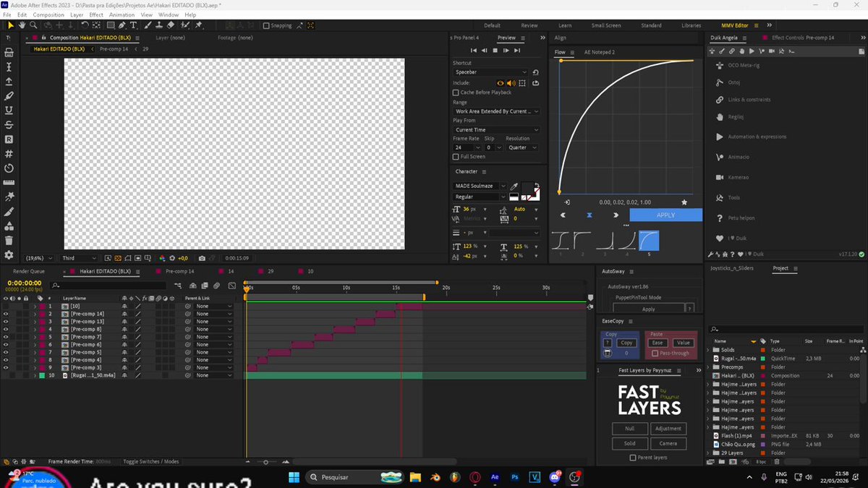Select the Hand tool in toolbar
This screenshot has width=868, height=488.
click(x=22, y=25)
